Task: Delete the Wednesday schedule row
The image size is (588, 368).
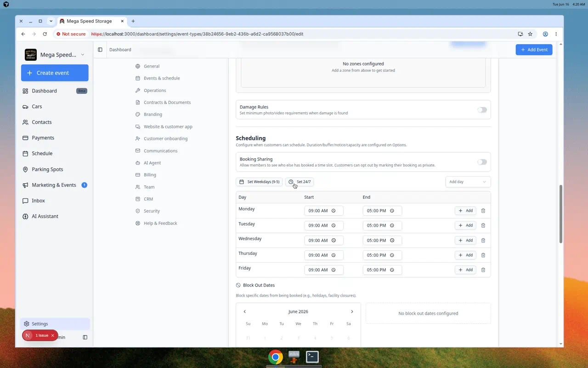Action: (483, 240)
